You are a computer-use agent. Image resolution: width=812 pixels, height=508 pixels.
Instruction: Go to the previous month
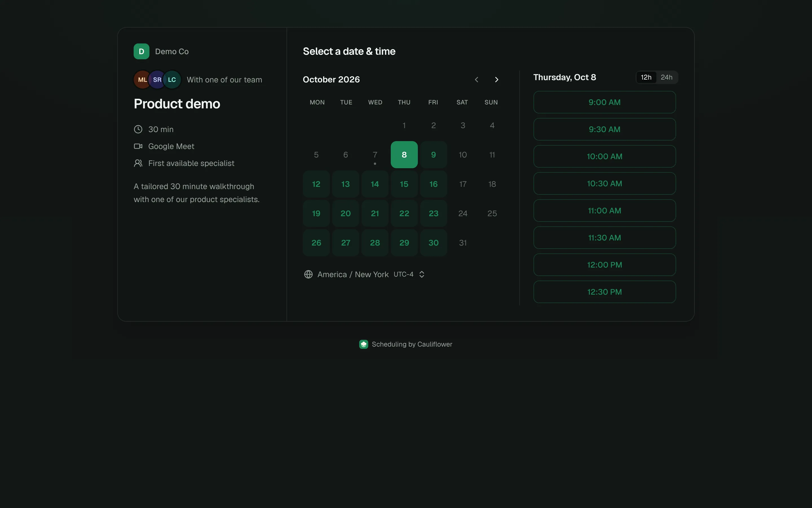point(476,80)
